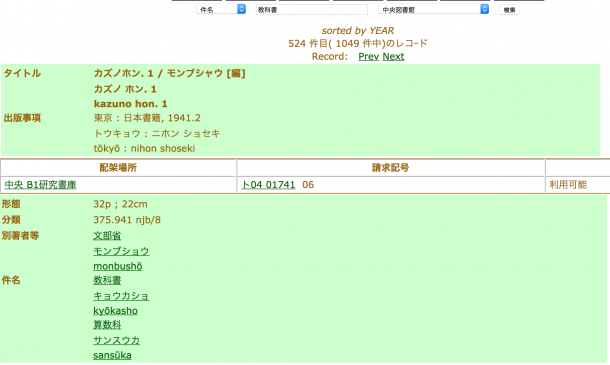Image resolution: width=610 pixels, height=365 pixels.
Task: Click the 形態 field label
Action: pos(11,204)
